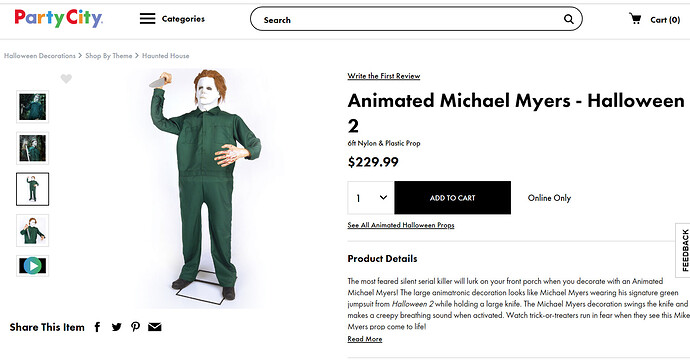Share item by email envelope icon
The image size is (690, 360).
click(x=154, y=327)
